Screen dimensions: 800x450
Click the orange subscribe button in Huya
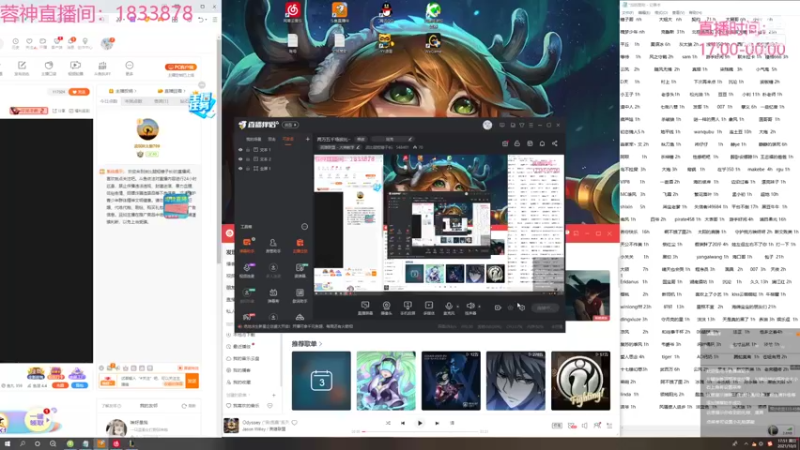[79, 92]
